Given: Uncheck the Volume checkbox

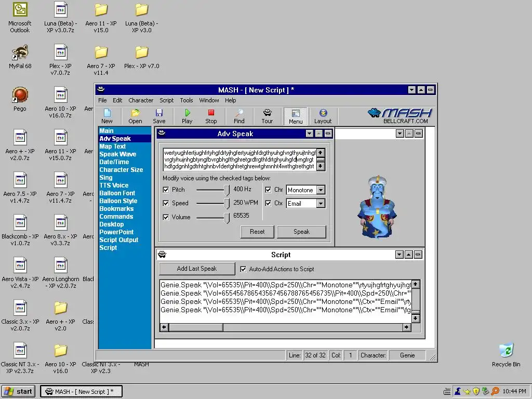Looking at the screenshot, I should 166,217.
